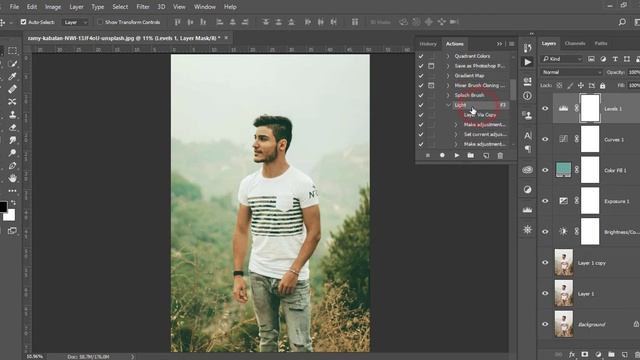Screen dimensions: 640x360
Task: Select the Eyedropper tool
Action: click(x=12, y=76)
